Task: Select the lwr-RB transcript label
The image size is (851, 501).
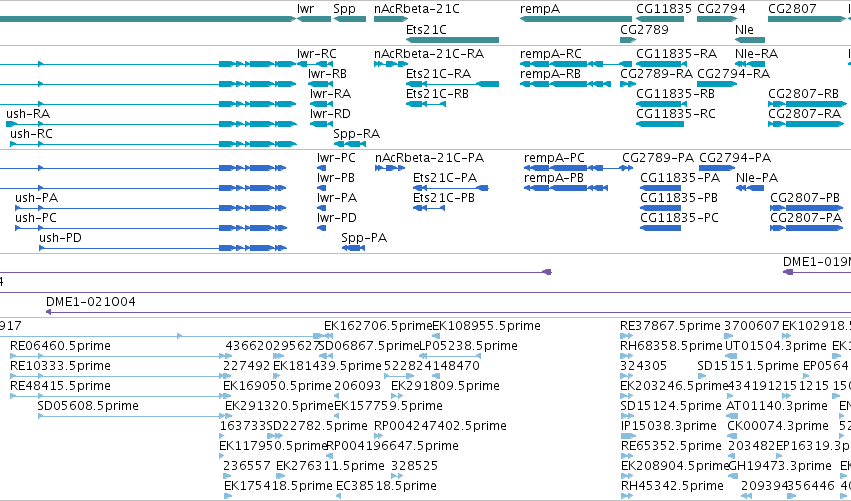Action: pyautogui.click(x=327, y=74)
